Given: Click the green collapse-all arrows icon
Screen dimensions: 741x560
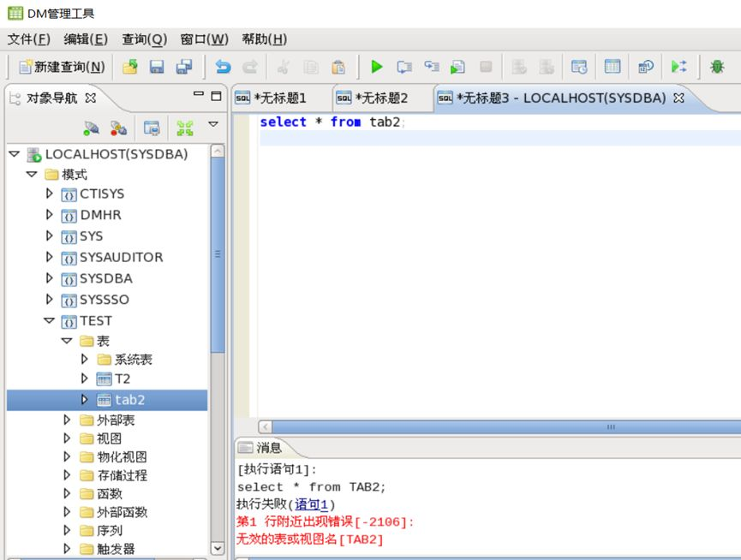Looking at the screenshot, I should [x=185, y=128].
